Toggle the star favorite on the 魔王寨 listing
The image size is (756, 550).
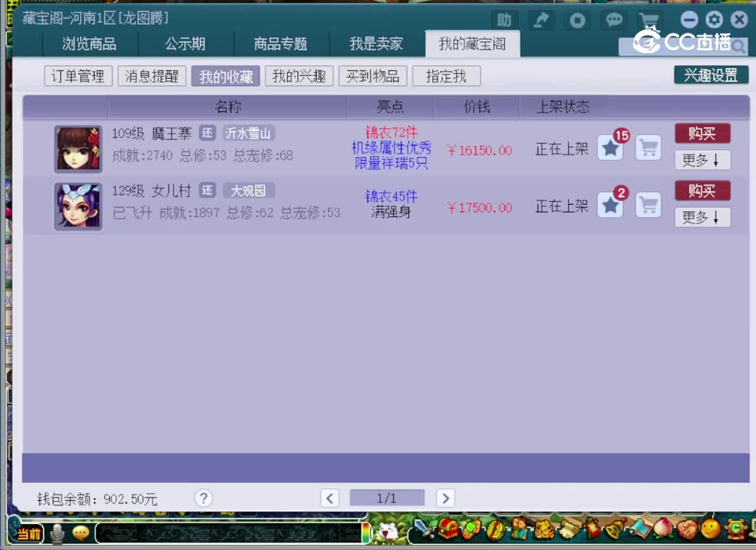(x=610, y=148)
